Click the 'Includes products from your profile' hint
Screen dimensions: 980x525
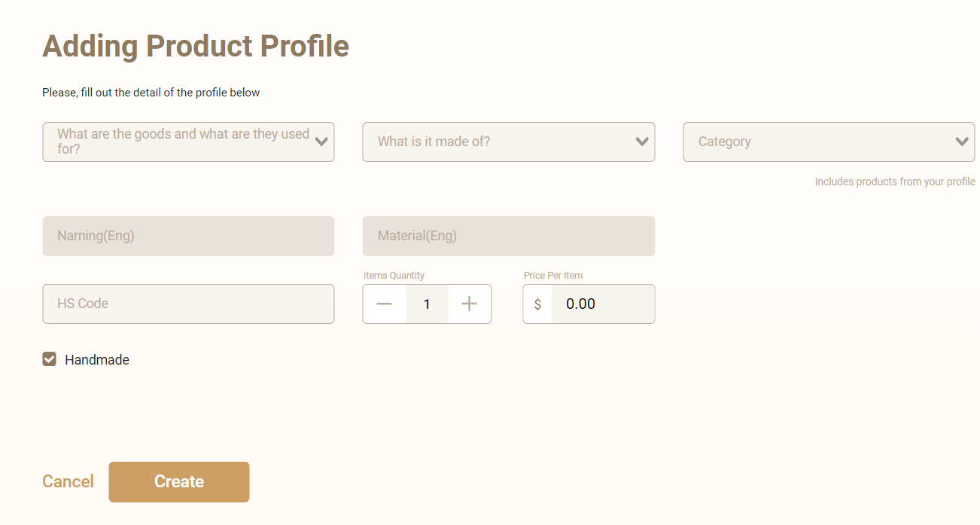point(895,182)
